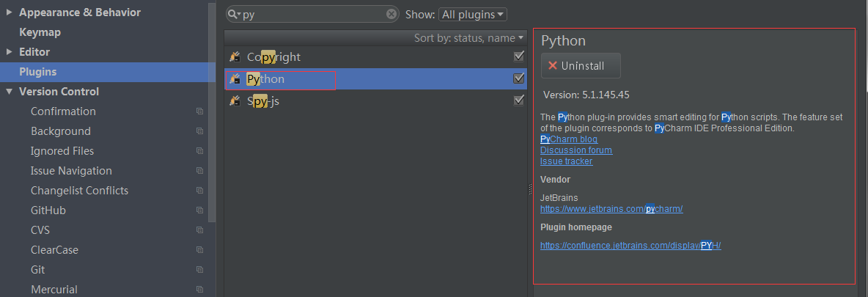Select Keymap in settings sidebar

click(x=40, y=32)
